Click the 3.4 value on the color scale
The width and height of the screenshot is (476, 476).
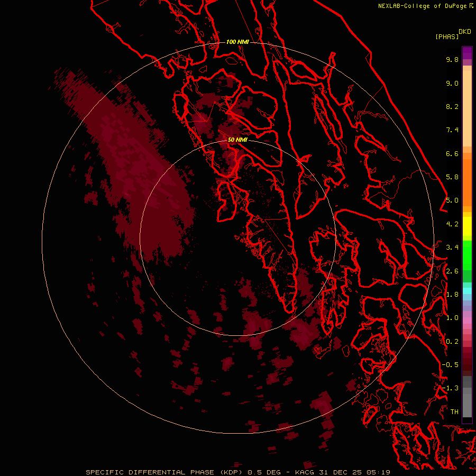[452, 248]
